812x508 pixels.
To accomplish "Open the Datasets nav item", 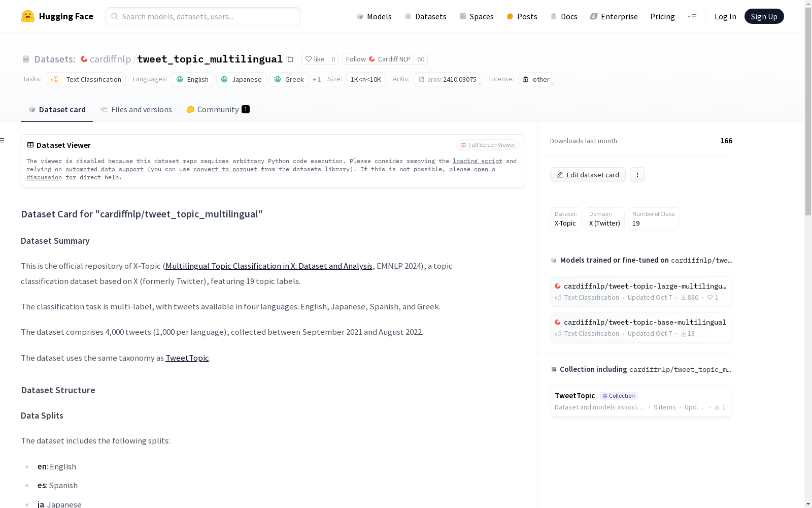I will pos(425,16).
